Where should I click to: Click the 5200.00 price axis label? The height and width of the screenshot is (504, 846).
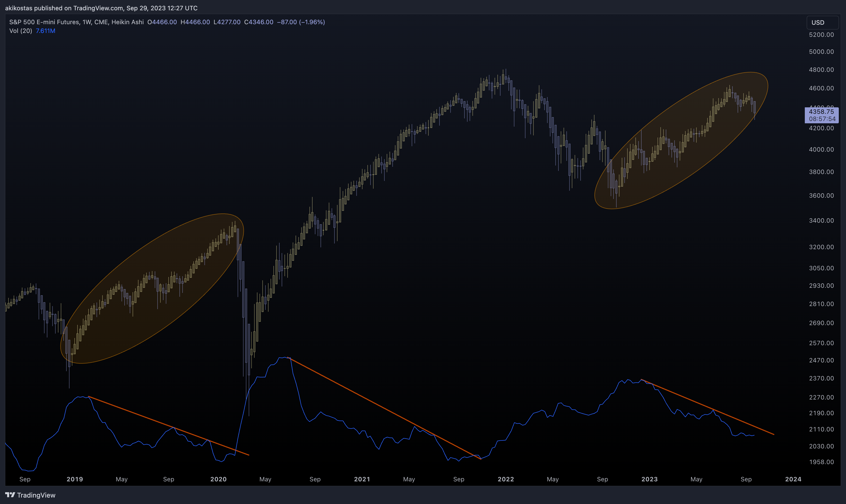(821, 35)
